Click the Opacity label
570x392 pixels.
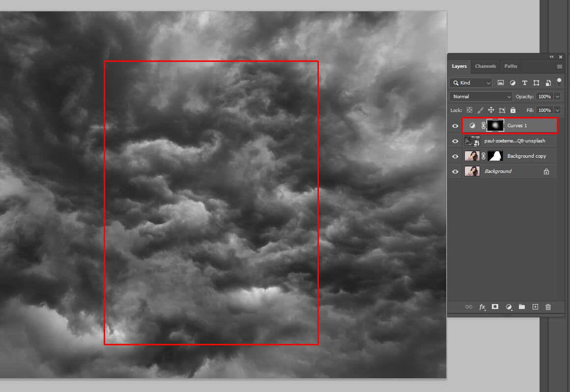click(x=525, y=97)
